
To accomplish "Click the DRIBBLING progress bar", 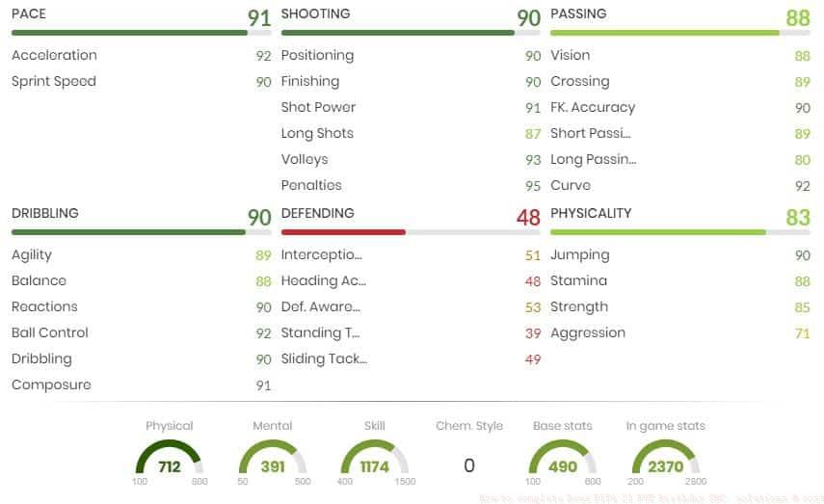I will point(141,232).
